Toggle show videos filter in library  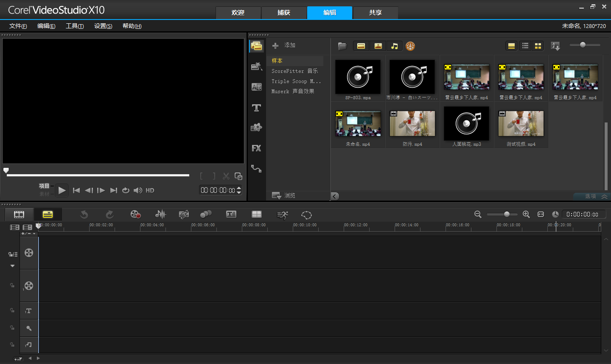(361, 46)
